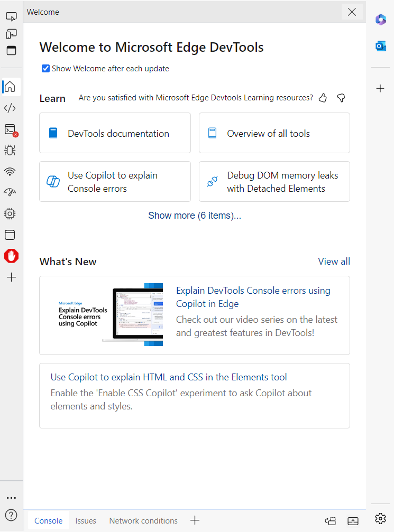Expand Quick View panel icon
This screenshot has width=394, height=532.
[353, 521]
